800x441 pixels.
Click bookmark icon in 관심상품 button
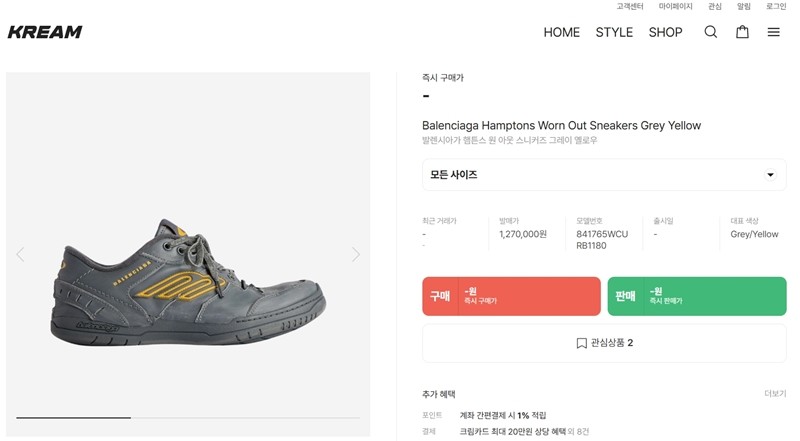[x=581, y=343]
